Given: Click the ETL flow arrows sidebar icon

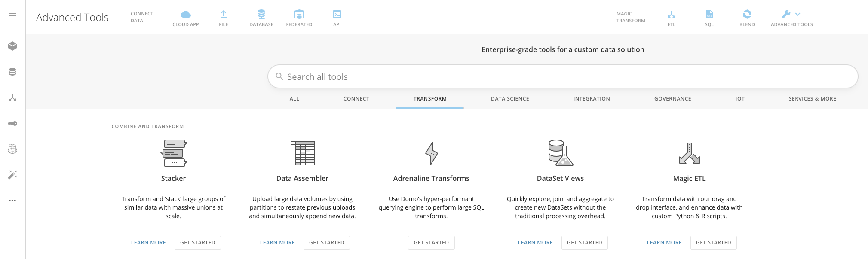Looking at the screenshot, I should coord(12,98).
